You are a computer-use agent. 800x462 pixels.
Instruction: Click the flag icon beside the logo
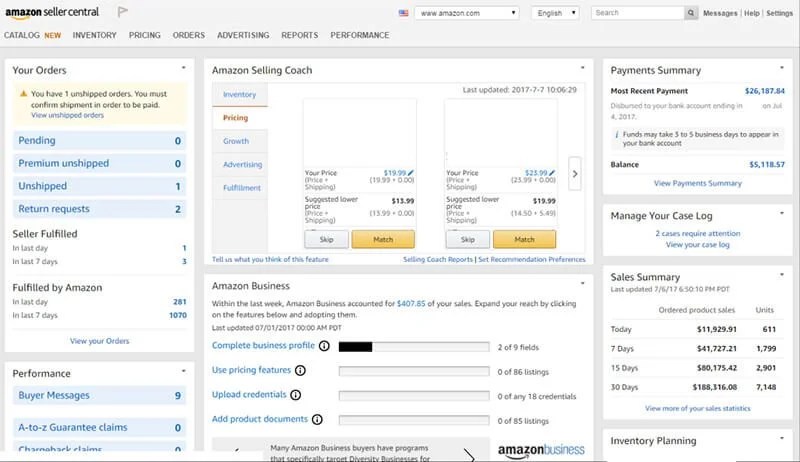click(122, 11)
